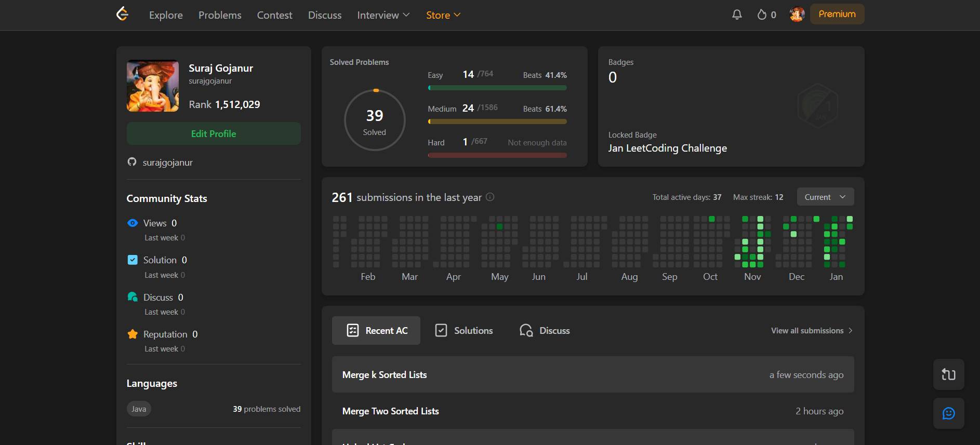This screenshot has width=980, height=445.
Task: Click the GitHub icon for surajgojanur
Action: 132,162
